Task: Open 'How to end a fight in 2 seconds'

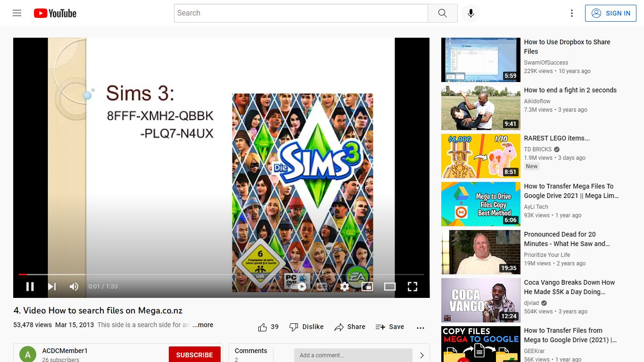Action: coord(570,90)
